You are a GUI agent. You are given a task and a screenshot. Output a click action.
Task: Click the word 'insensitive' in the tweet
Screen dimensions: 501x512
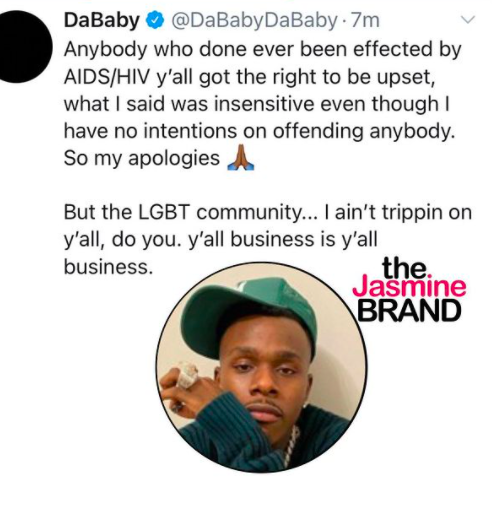(x=264, y=104)
